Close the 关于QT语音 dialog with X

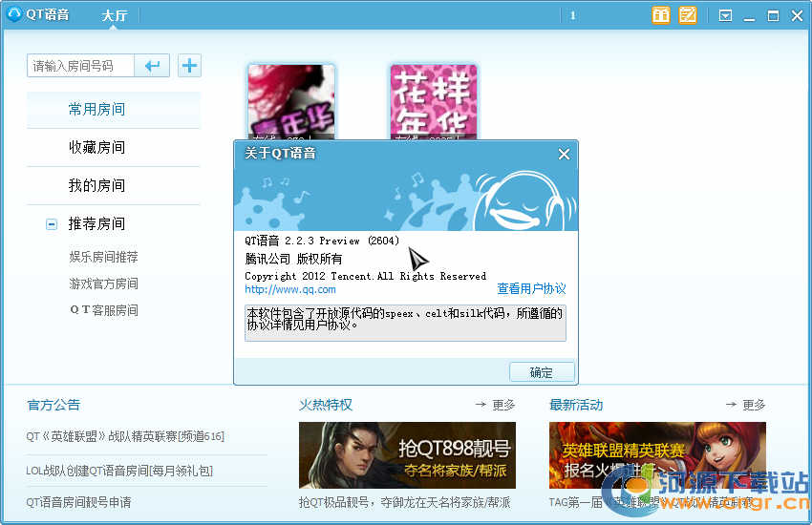(564, 154)
